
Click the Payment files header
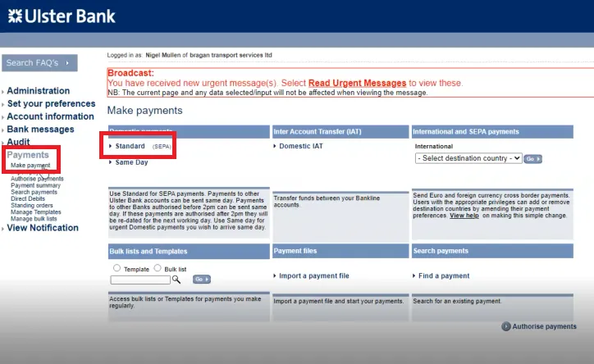pos(340,251)
